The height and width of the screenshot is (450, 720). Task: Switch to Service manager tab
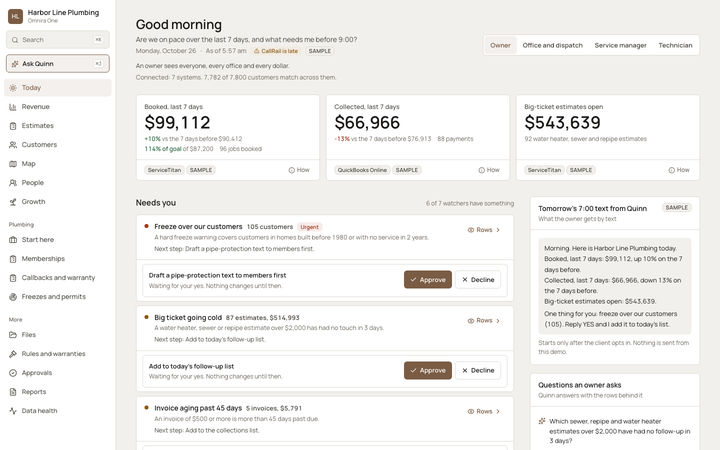coord(620,45)
